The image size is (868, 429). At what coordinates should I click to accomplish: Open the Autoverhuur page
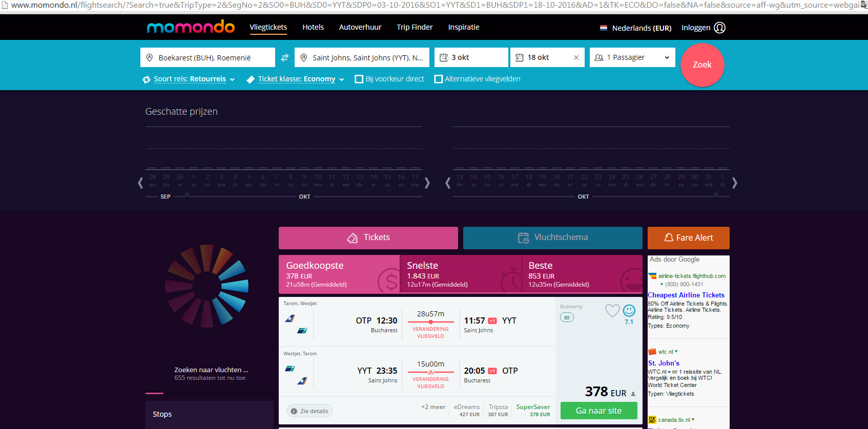pos(360,27)
